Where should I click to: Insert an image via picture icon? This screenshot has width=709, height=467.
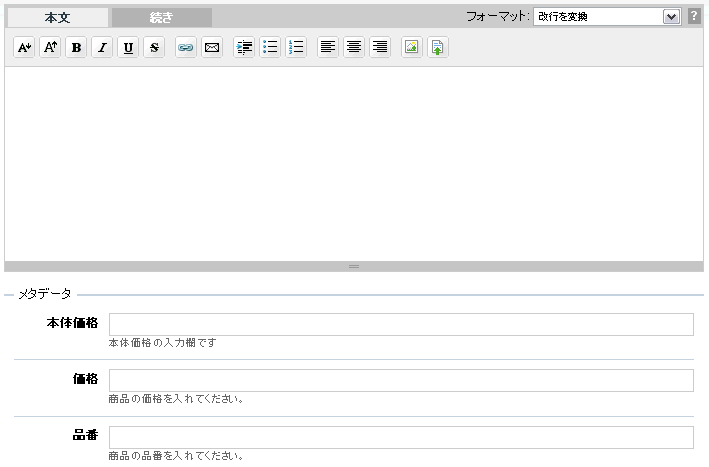pos(411,47)
